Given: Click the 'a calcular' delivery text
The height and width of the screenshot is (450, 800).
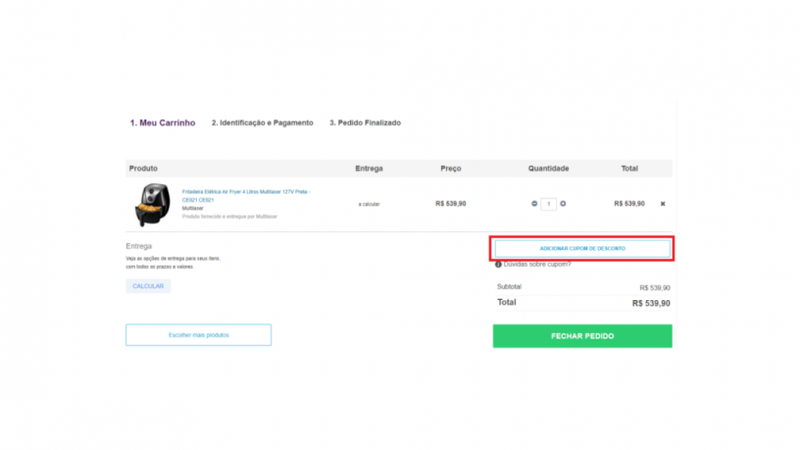Looking at the screenshot, I should click(x=369, y=204).
